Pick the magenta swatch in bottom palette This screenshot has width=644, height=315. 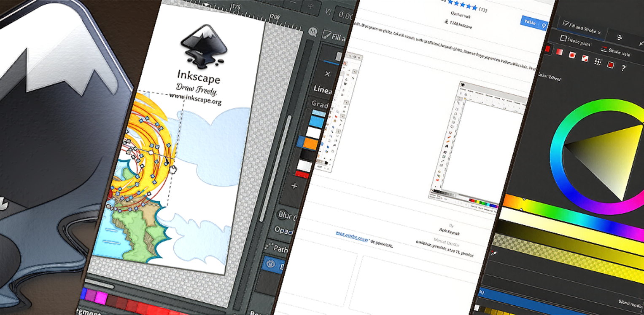[100, 298]
